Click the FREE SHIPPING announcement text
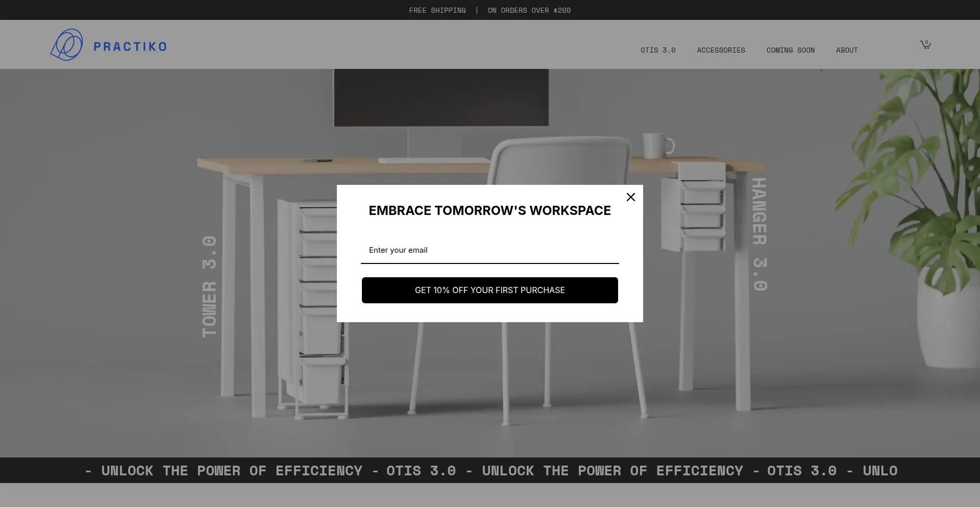Image resolution: width=980 pixels, height=507 pixels. pyautogui.click(x=437, y=10)
